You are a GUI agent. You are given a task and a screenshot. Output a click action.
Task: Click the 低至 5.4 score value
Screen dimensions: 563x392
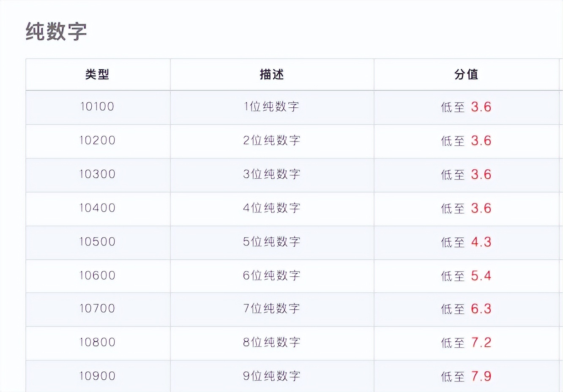coord(466,276)
